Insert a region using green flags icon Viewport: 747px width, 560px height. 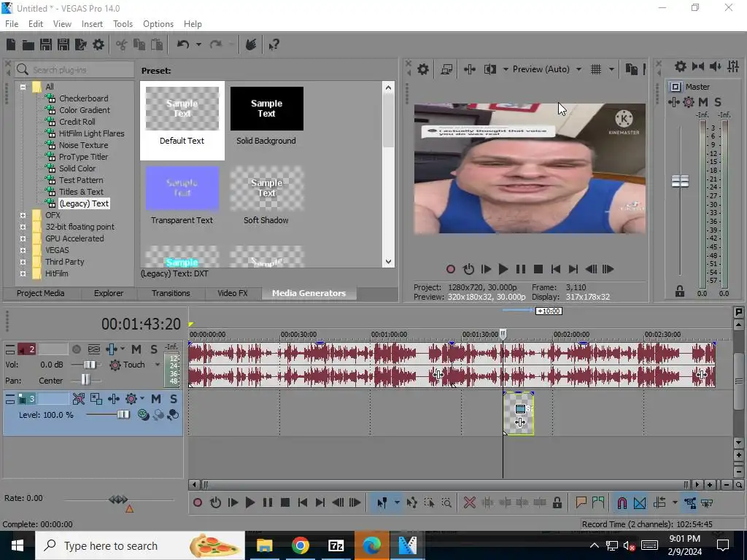click(598, 502)
